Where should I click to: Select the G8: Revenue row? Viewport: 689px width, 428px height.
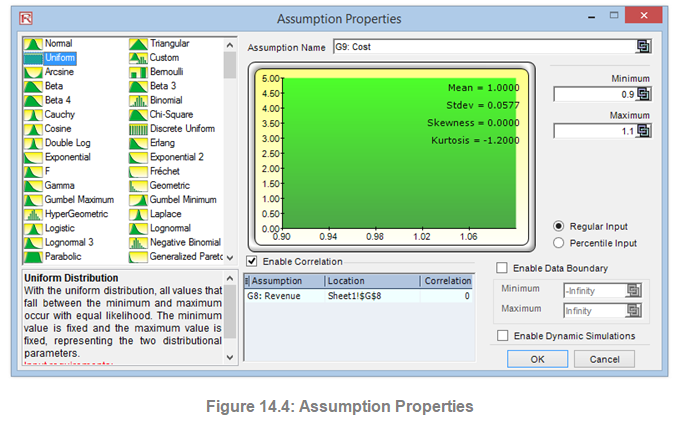(359, 296)
